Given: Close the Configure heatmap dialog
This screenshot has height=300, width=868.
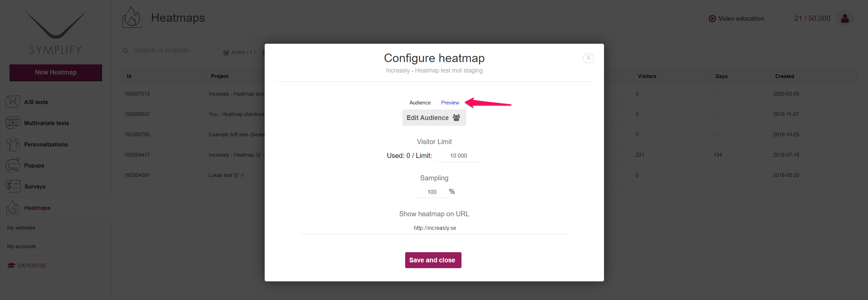Looking at the screenshot, I should pyautogui.click(x=588, y=58).
